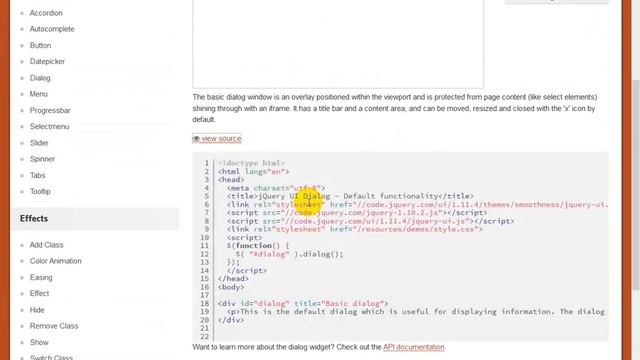Image resolution: width=640 pixels, height=360 pixels.
Task: Open the Slider widget link
Action: (39, 143)
